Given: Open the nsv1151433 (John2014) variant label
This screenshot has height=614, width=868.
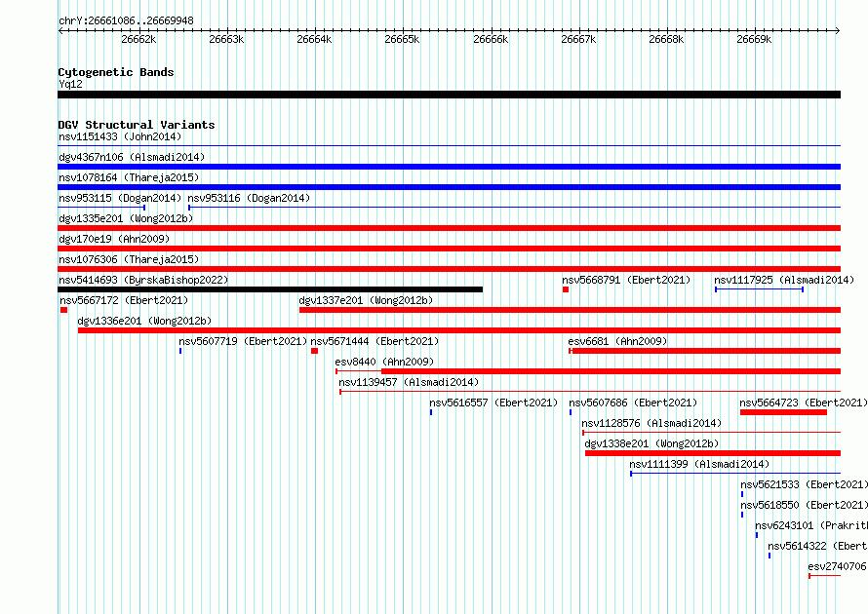Looking at the screenshot, I should click(x=120, y=136).
